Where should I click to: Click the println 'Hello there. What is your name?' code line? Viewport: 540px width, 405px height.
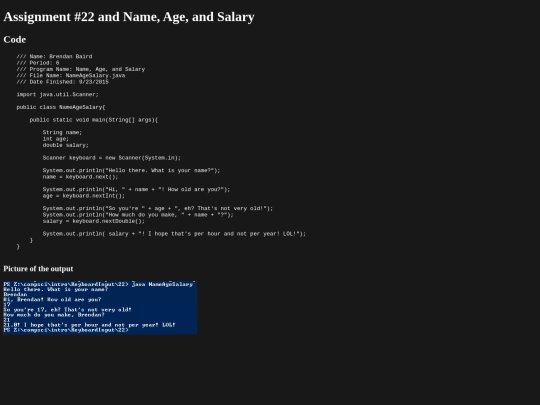(x=132, y=170)
